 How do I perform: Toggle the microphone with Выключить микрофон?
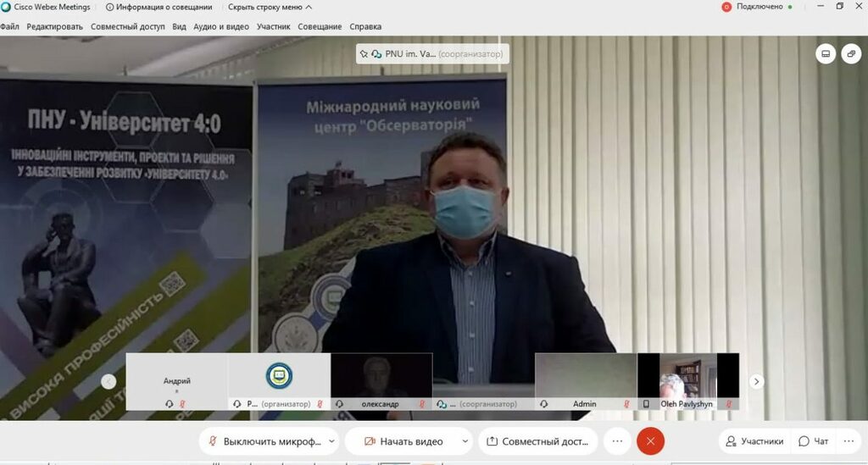pos(263,441)
